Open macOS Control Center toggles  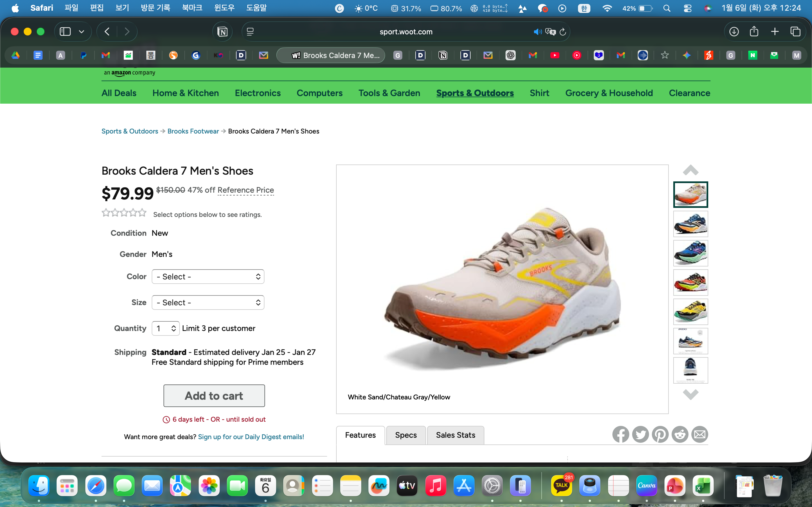pyautogui.click(x=687, y=8)
